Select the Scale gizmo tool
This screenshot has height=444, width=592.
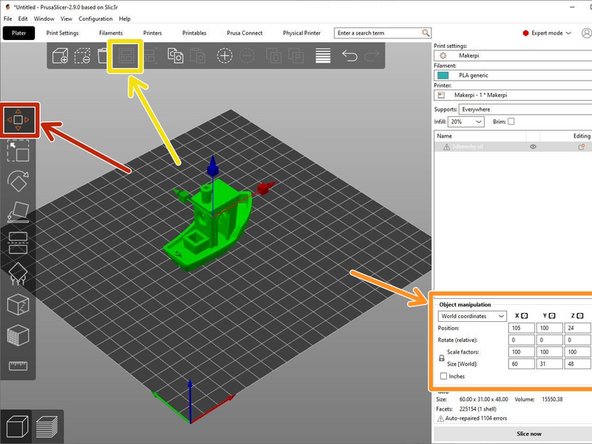[18, 151]
